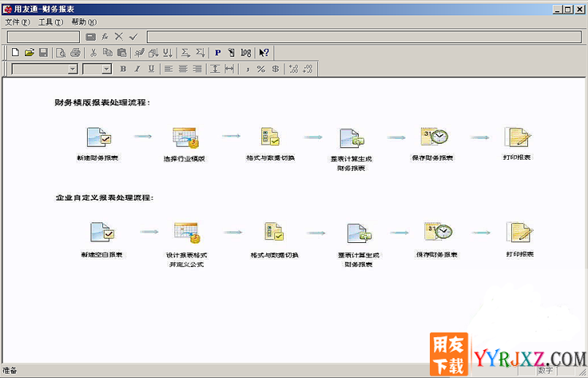588x378 pixels.
Task: Click the calculator icon beside fx
Action: coord(91,37)
